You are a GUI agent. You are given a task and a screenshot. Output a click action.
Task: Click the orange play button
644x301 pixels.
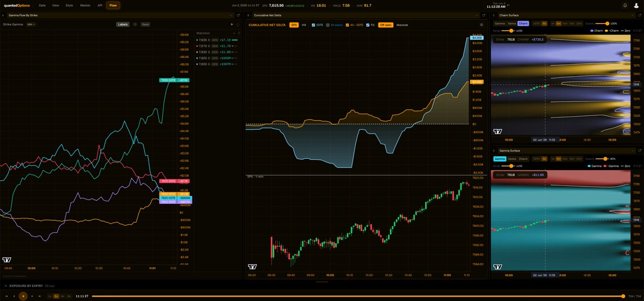tap(23, 296)
